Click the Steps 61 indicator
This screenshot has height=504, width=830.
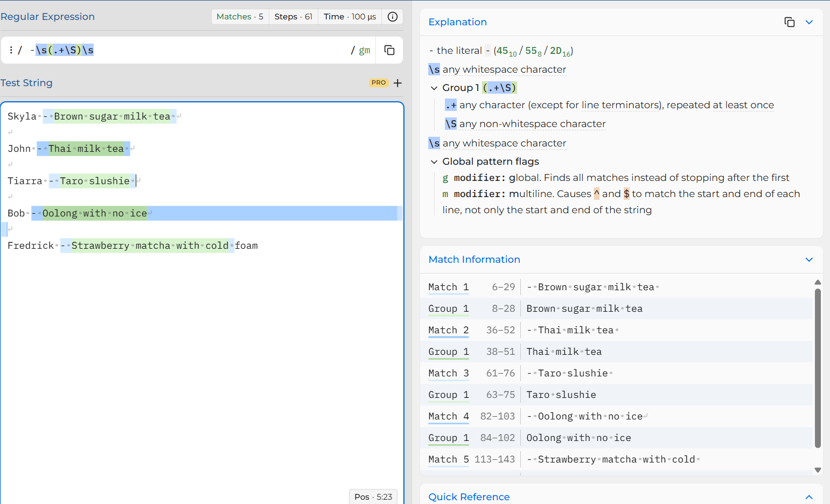point(293,17)
